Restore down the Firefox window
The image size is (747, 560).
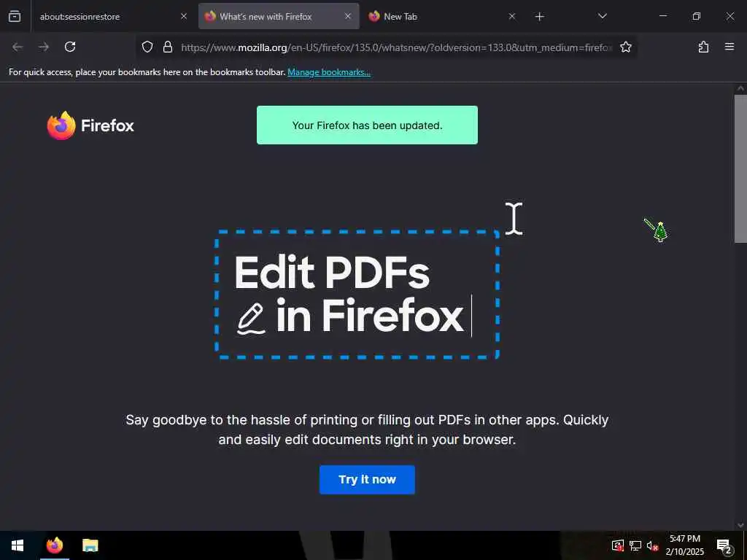(697, 16)
